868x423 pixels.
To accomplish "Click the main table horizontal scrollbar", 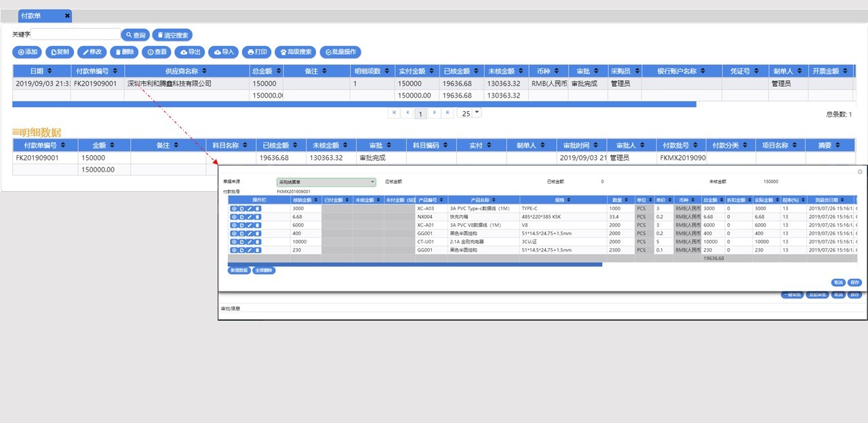I will (354, 104).
